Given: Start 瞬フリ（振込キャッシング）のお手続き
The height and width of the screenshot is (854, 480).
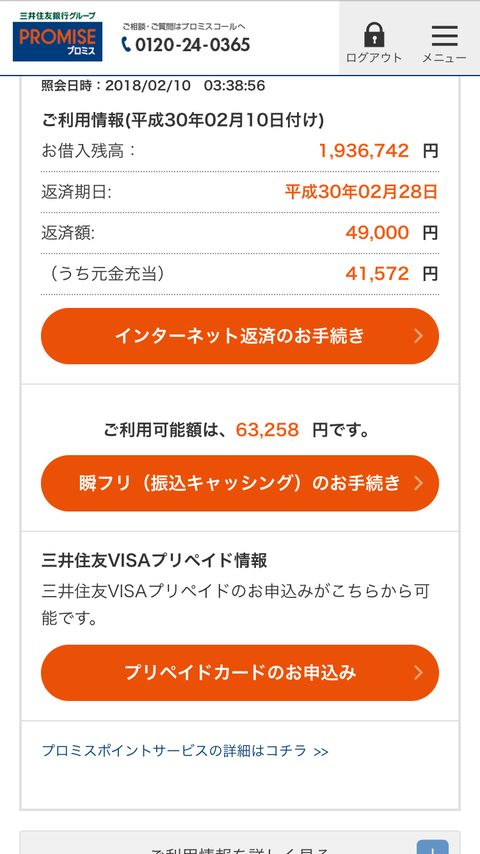Looking at the screenshot, I should point(240,483).
